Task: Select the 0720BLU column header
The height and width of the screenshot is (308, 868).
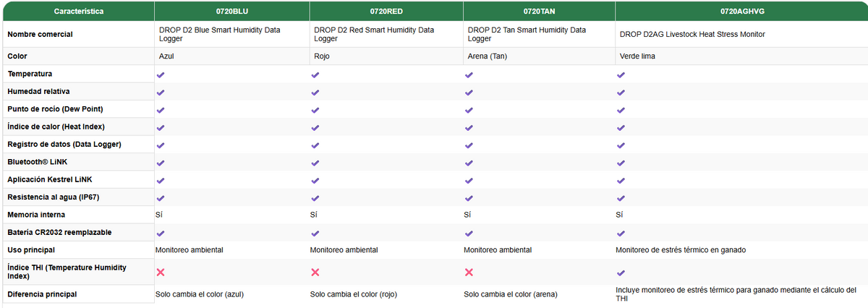Action: click(231, 12)
